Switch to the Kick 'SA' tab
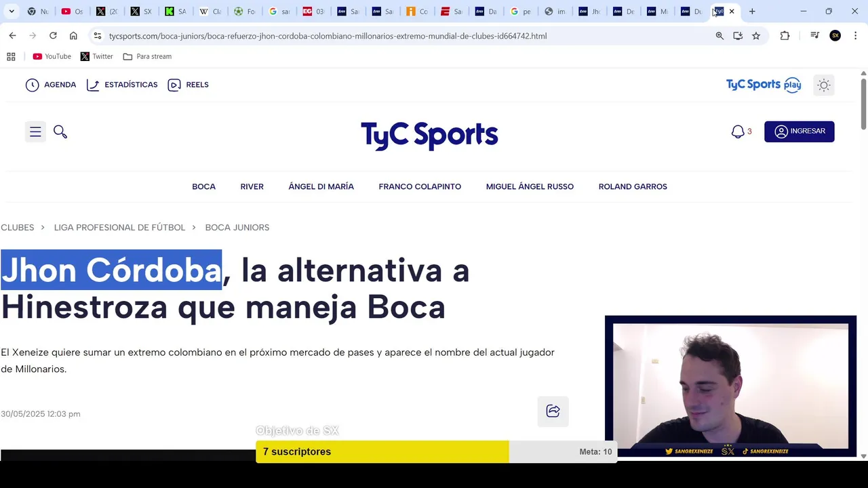 (176, 12)
